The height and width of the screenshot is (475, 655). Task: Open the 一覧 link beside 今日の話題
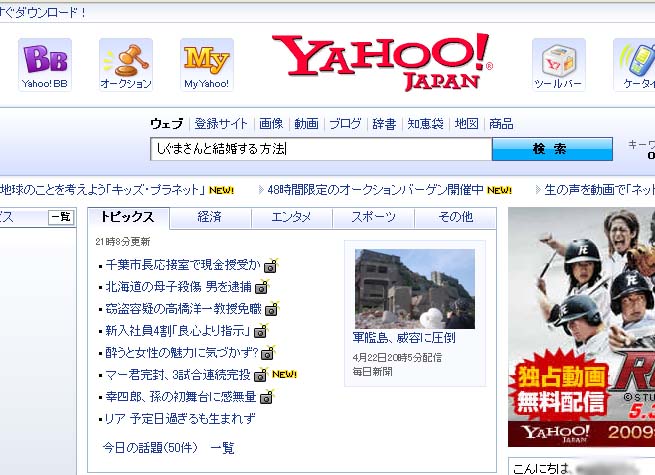(x=222, y=448)
